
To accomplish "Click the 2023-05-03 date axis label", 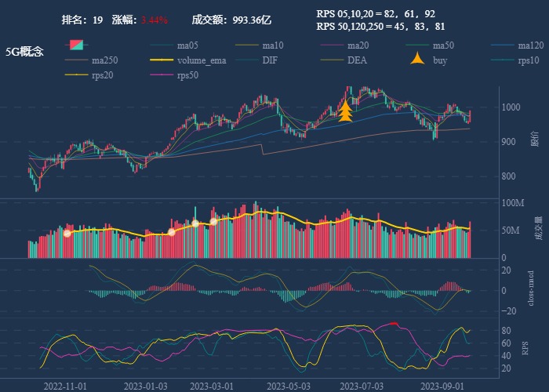I will pos(289,386).
